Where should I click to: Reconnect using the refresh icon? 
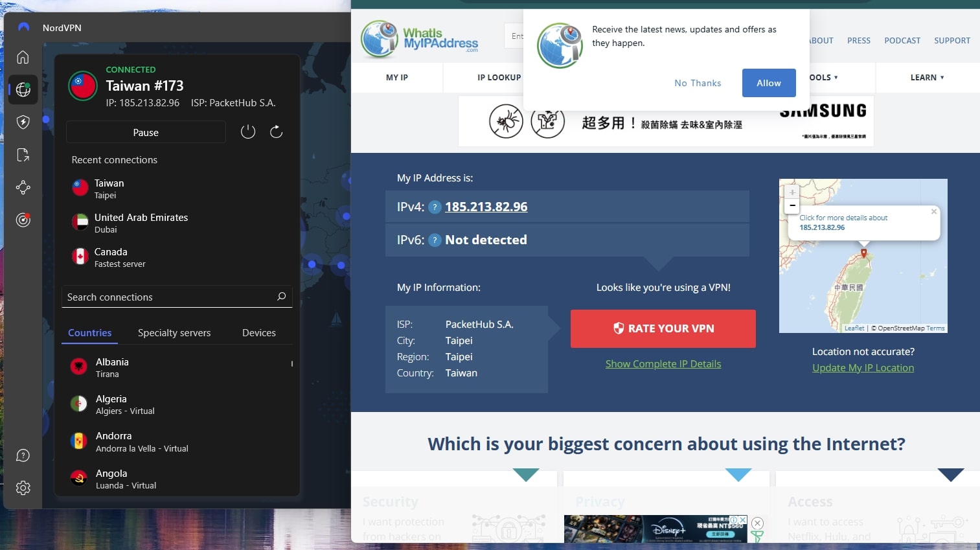click(x=276, y=132)
